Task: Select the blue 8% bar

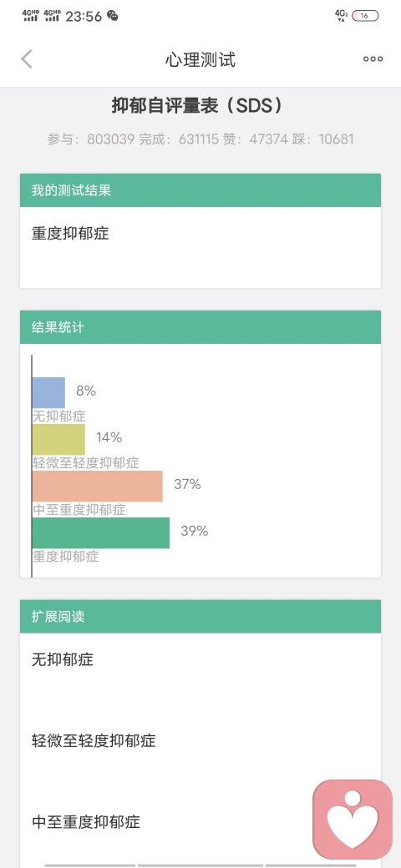Action: (x=48, y=392)
